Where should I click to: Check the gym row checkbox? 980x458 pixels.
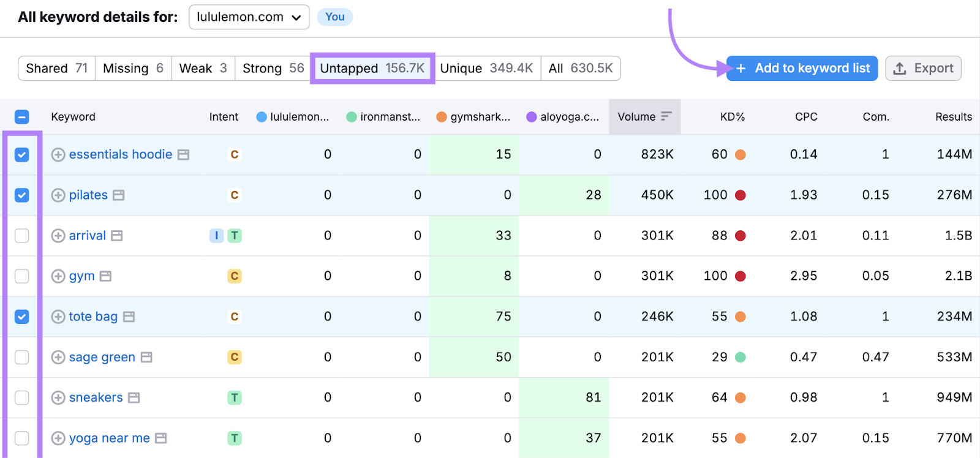[22, 276]
